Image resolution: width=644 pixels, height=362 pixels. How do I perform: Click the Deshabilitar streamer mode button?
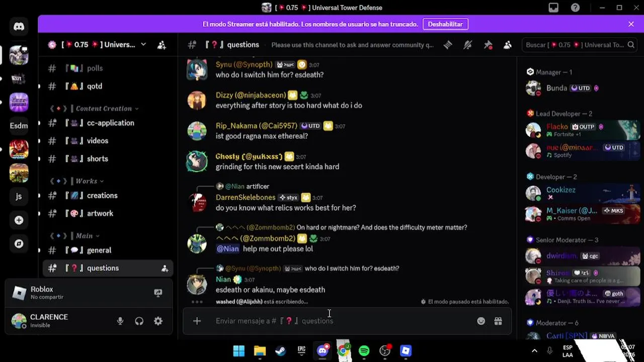click(x=445, y=24)
